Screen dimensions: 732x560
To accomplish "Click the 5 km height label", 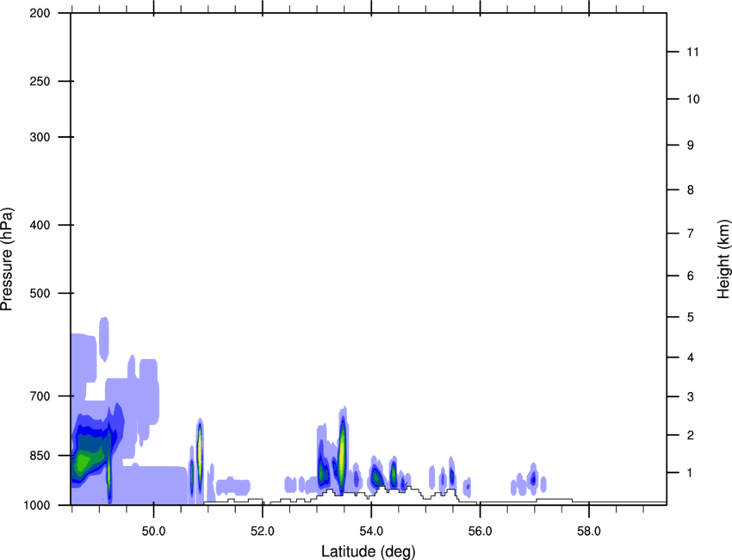I will click(691, 317).
